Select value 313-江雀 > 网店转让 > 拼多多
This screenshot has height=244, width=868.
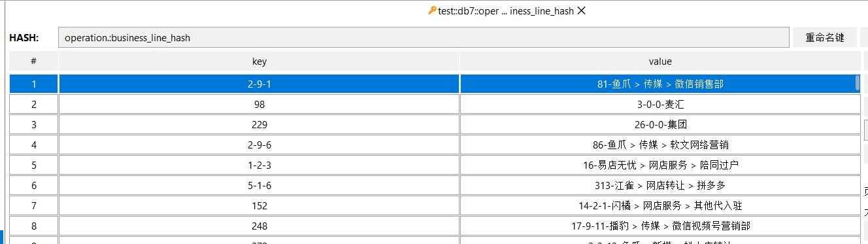[x=660, y=185]
